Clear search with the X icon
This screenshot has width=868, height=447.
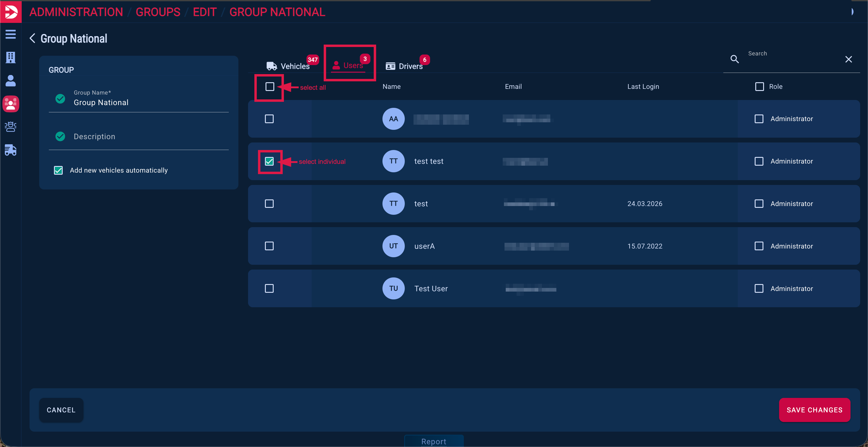pyautogui.click(x=848, y=59)
